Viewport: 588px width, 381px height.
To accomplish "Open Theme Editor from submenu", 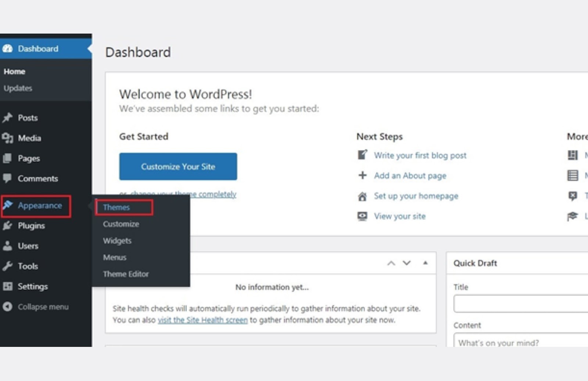I will [126, 274].
